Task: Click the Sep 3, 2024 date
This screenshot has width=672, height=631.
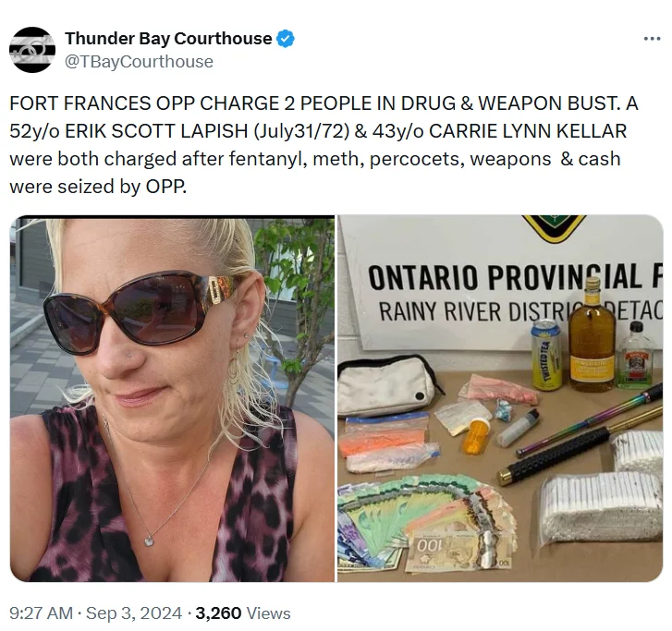Action: pyautogui.click(x=134, y=613)
